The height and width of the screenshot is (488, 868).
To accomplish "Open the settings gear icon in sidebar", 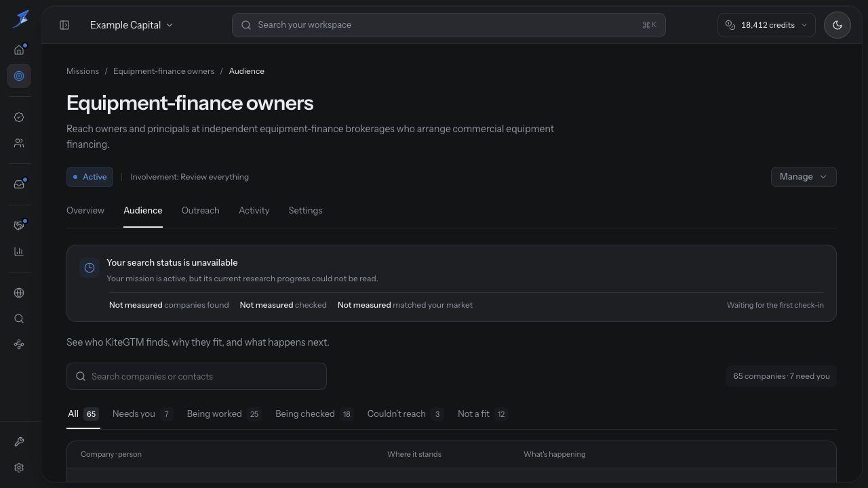I will coord(19,468).
